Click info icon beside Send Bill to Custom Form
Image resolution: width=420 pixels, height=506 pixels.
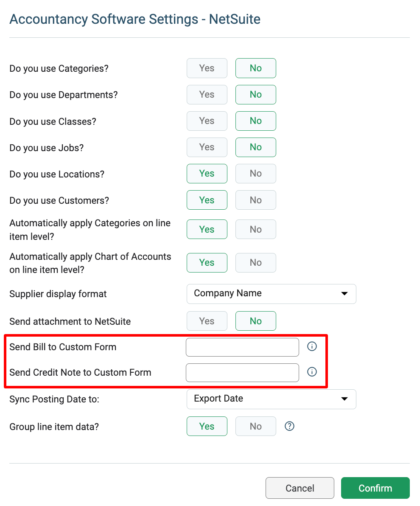pyautogui.click(x=312, y=346)
